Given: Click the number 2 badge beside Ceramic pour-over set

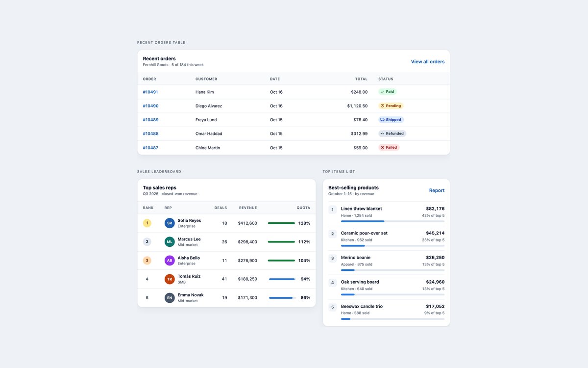Looking at the screenshot, I should click(333, 234).
